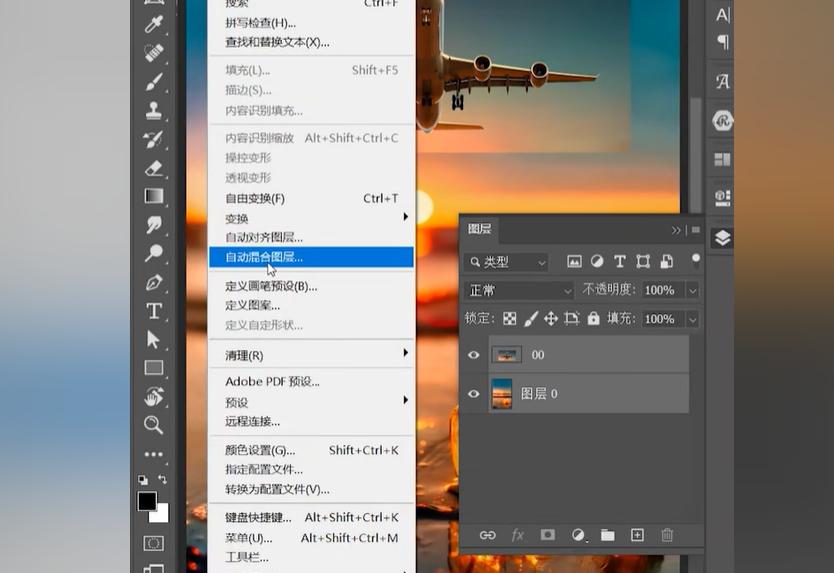834x573 pixels.
Task: Create a new layer
Action: pos(637,535)
